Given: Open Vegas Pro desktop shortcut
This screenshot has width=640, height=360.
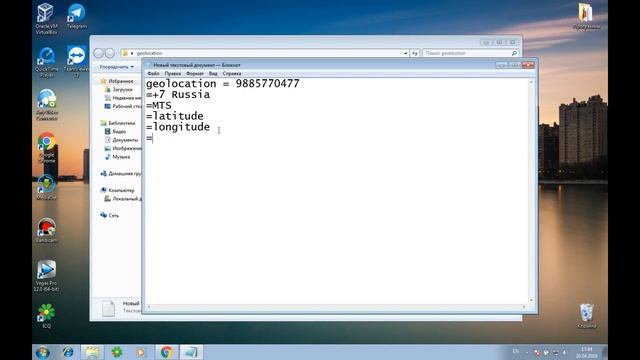Looking at the screenshot, I should [x=46, y=276].
